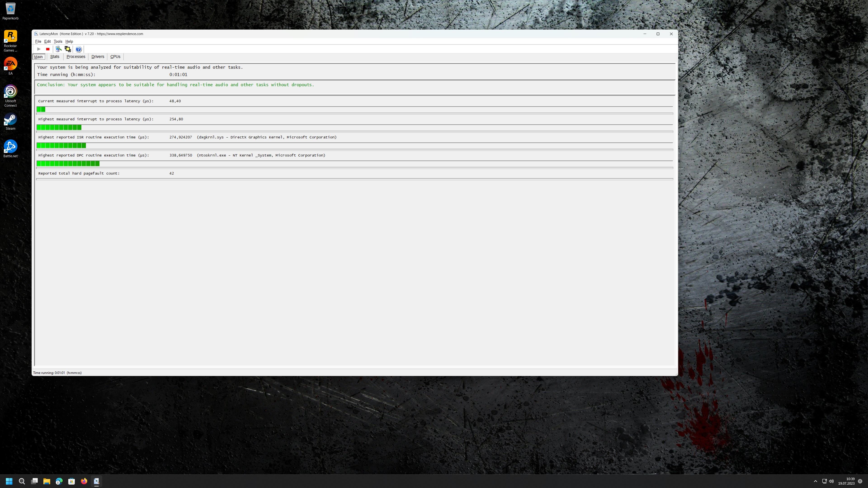Image resolution: width=868 pixels, height=488 pixels.
Task: Show the CPUs tab
Action: pyautogui.click(x=115, y=56)
